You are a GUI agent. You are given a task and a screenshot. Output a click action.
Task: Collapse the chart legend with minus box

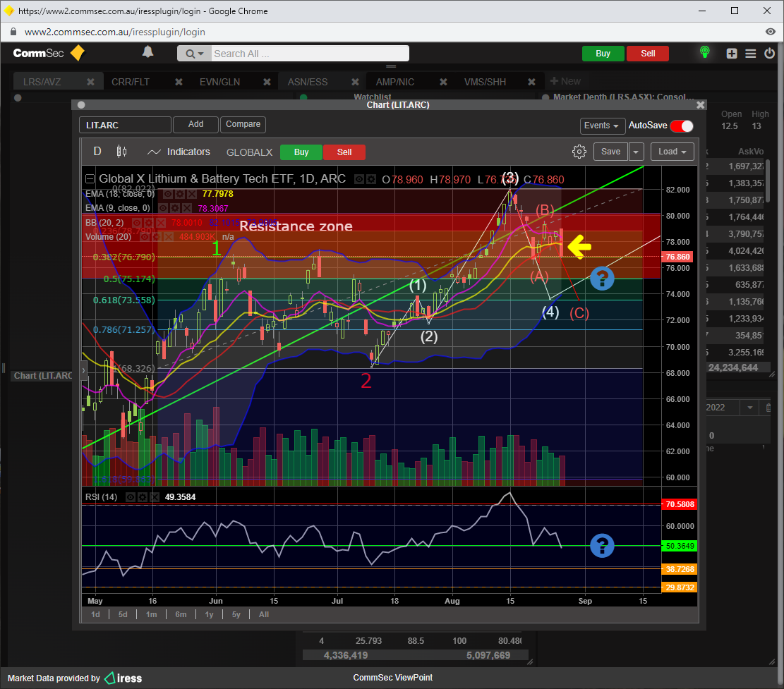point(90,179)
